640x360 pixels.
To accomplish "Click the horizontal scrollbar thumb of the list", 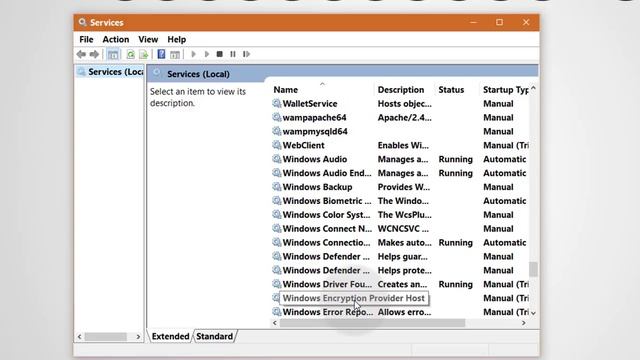I will 372,323.
